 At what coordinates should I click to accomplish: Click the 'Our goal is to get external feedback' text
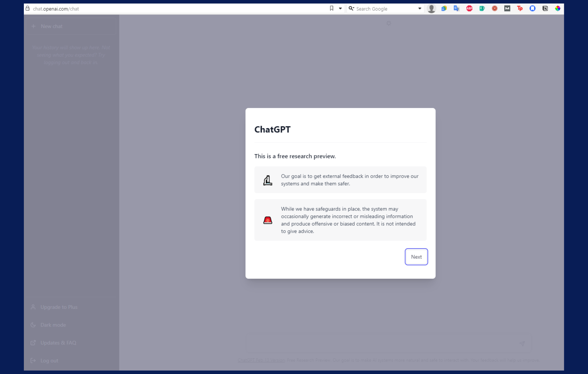[x=350, y=180]
